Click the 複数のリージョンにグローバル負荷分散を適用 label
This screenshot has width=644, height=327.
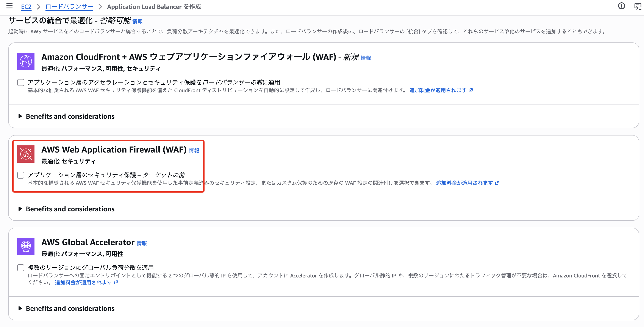91,268
